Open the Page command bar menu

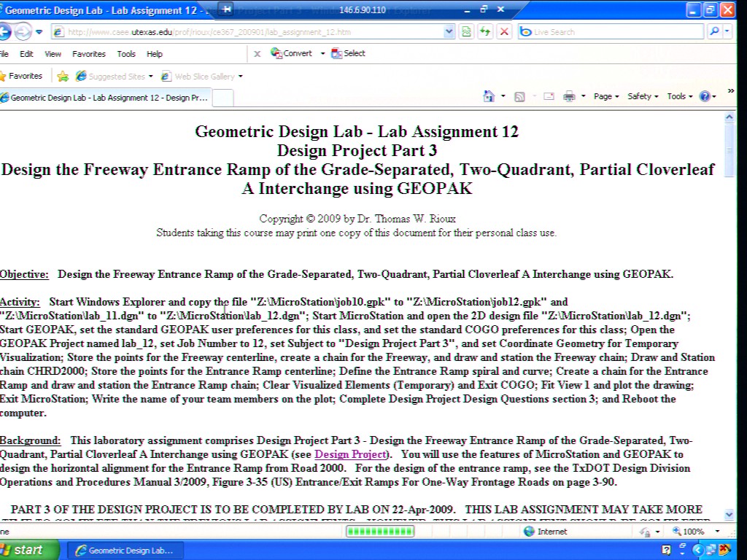[606, 96]
